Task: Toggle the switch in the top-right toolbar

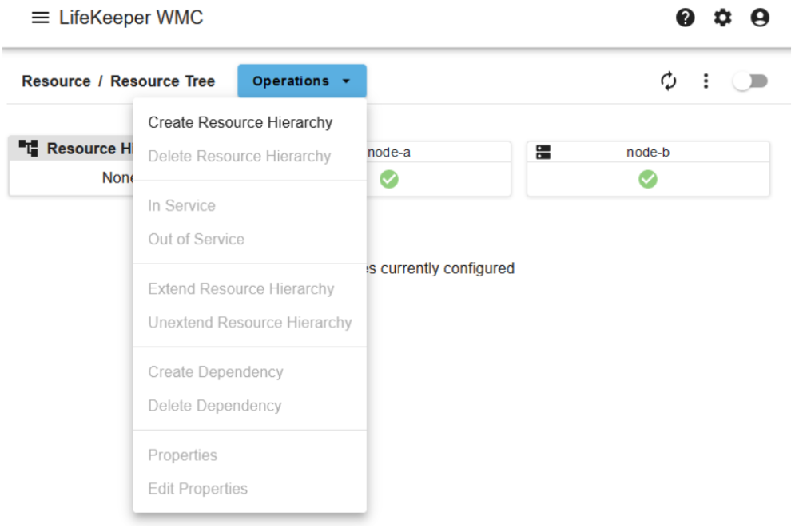Action: [x=750, y=81]
